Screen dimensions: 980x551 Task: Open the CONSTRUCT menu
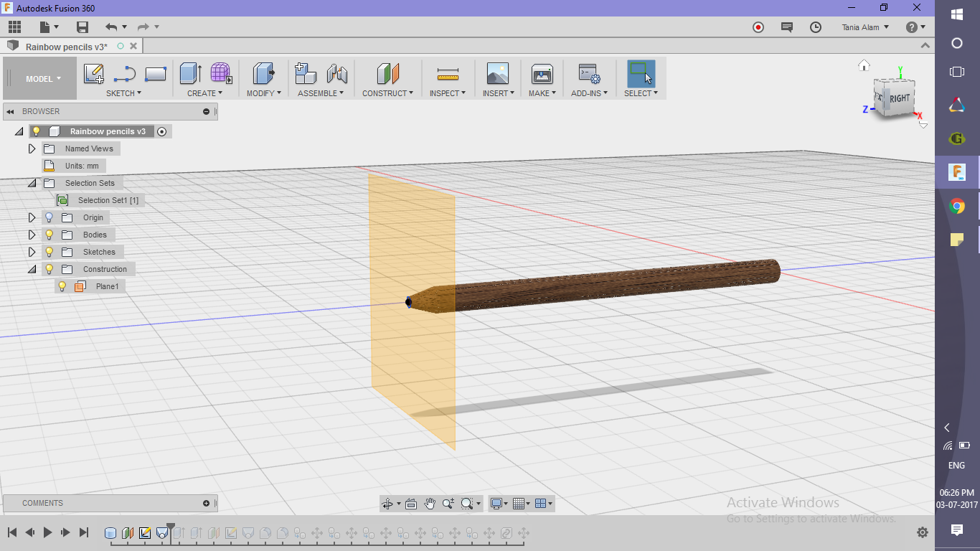387,93
